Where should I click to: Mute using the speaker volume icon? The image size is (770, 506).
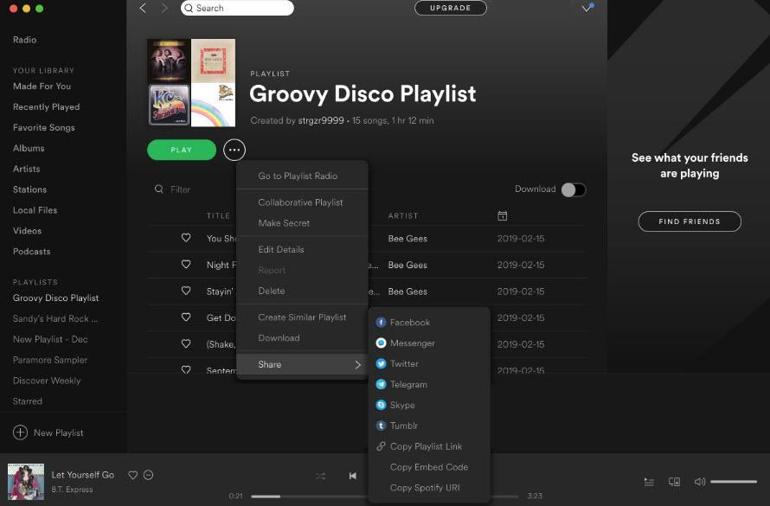[x=700, y=481]
